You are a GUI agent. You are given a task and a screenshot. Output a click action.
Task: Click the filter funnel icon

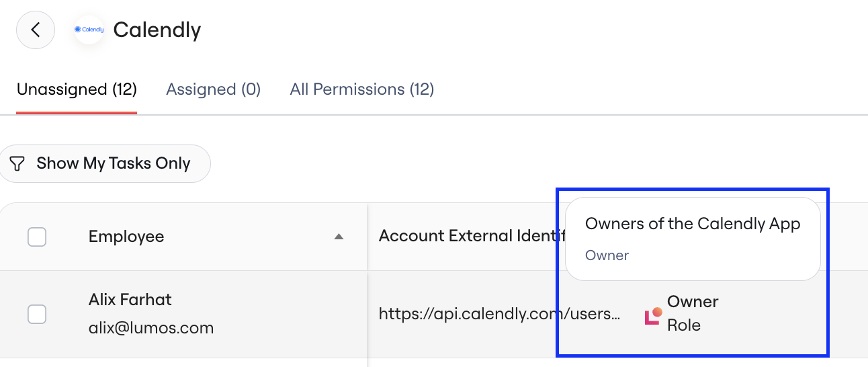pos(18,163)
